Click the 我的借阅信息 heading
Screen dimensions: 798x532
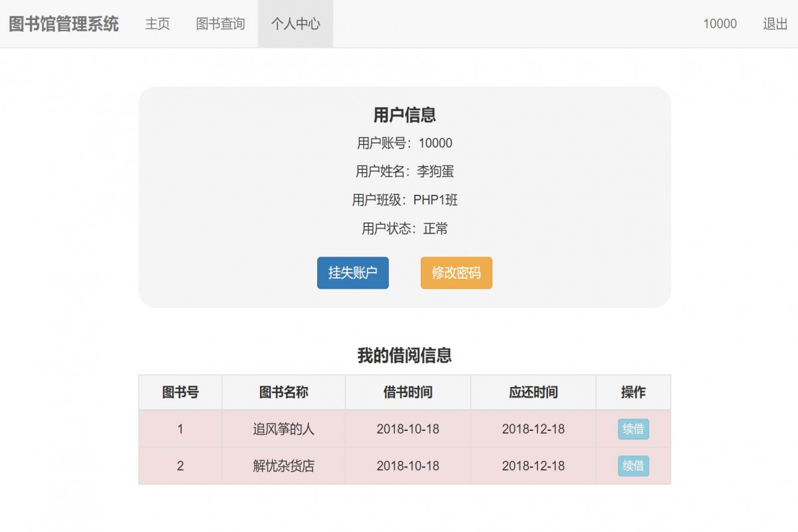pos(404,356)
